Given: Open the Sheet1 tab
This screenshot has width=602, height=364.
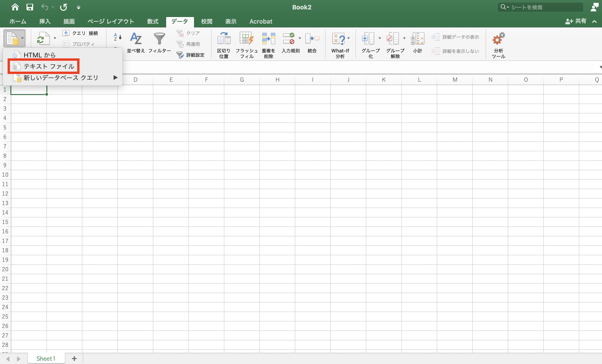Looking at the screenshot, I should (46, 358).
